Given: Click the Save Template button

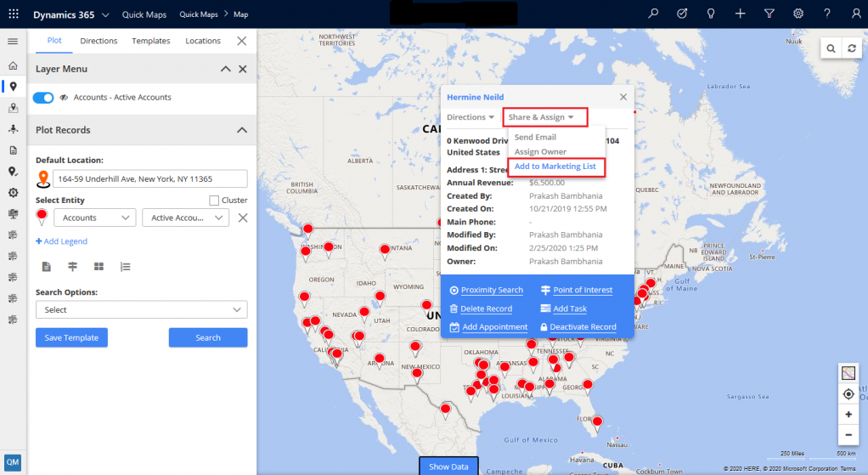Looking at the screenshot, I should click(71, 337).
